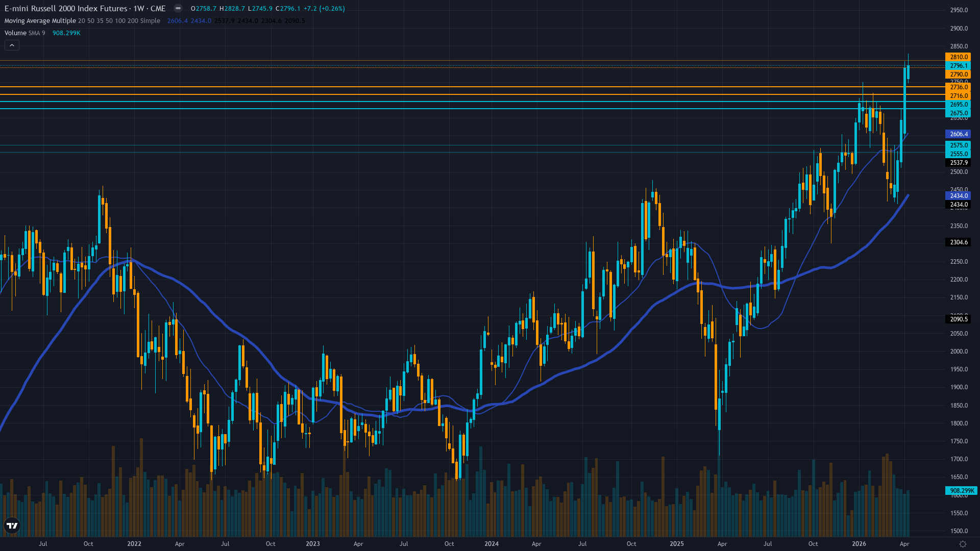Click the 2250.0 price scale label

(x=959, y=262)
